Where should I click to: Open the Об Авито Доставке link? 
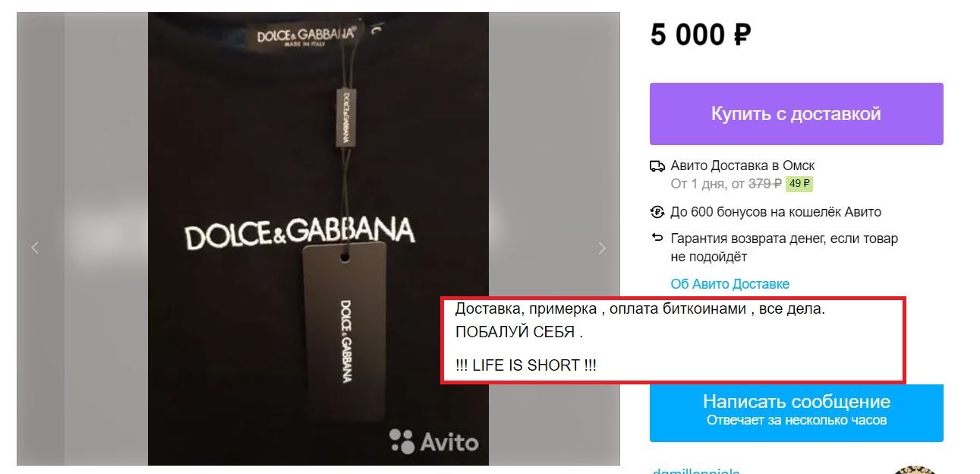[729, 284]
